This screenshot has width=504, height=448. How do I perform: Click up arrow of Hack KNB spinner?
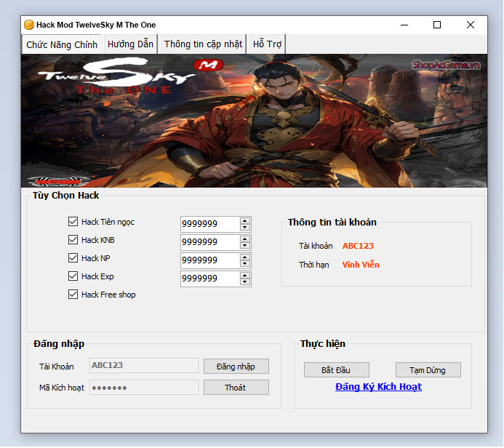point(245,239)
